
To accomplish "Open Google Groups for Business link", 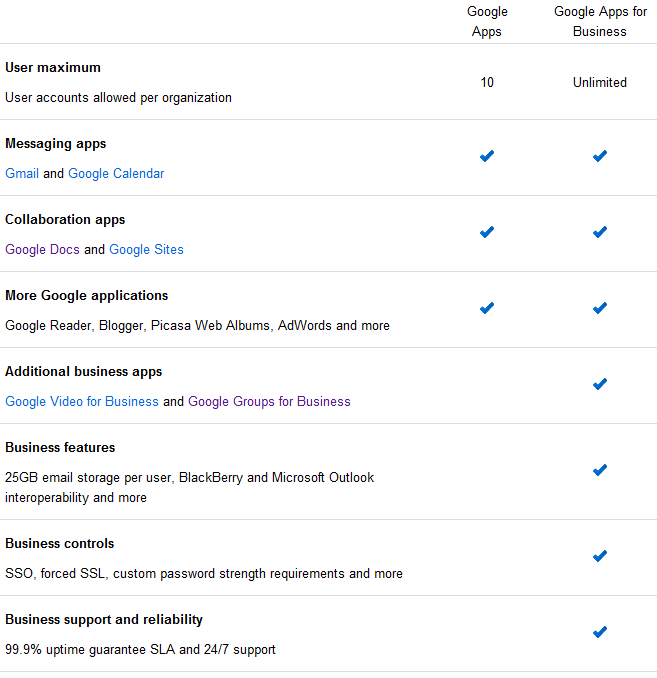I will [269, 401].
